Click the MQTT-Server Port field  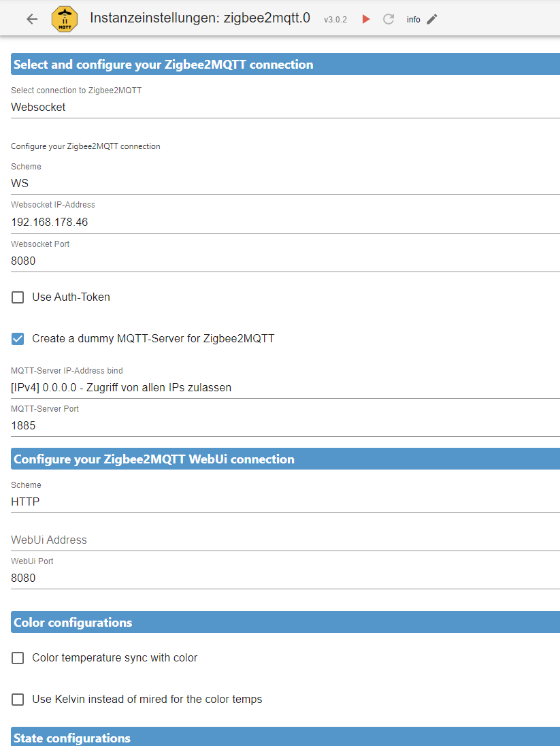click(x=285, y=425)
